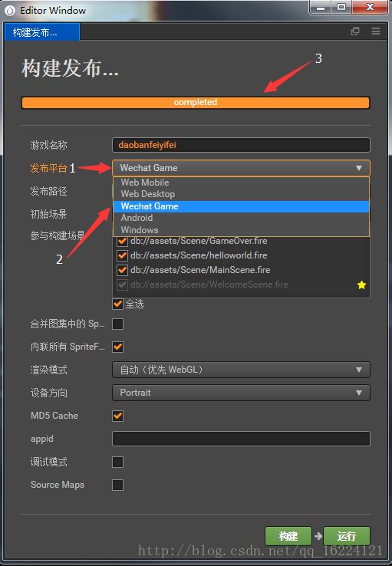
Task: Choose Web Mobile from platform list
Action: click(x=241, y=183)
